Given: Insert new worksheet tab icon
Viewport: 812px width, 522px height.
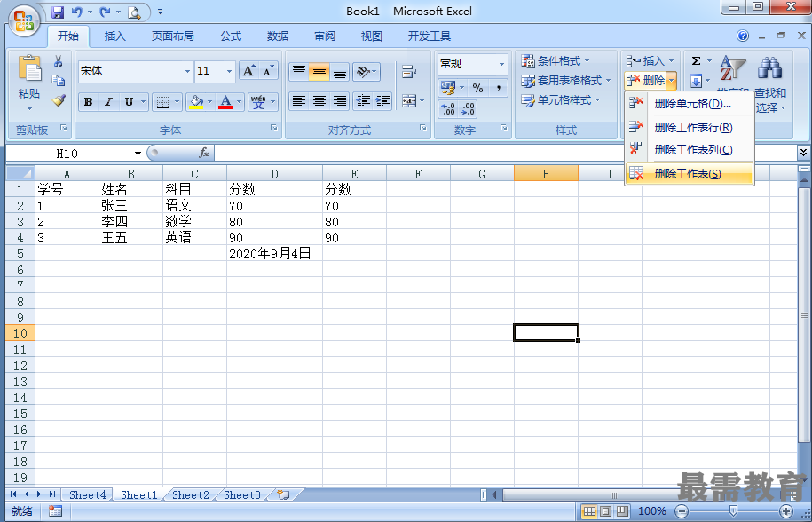Looking at the screenshot, I should 283,494.
